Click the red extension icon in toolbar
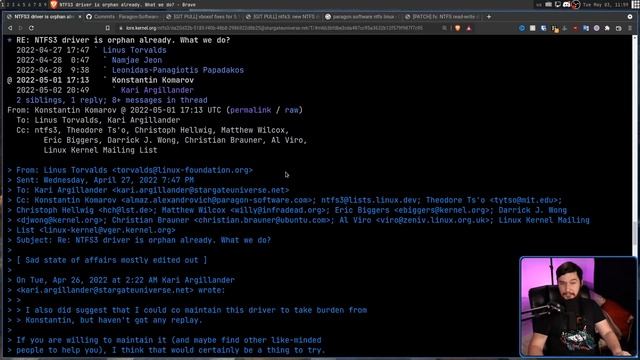 575,28
